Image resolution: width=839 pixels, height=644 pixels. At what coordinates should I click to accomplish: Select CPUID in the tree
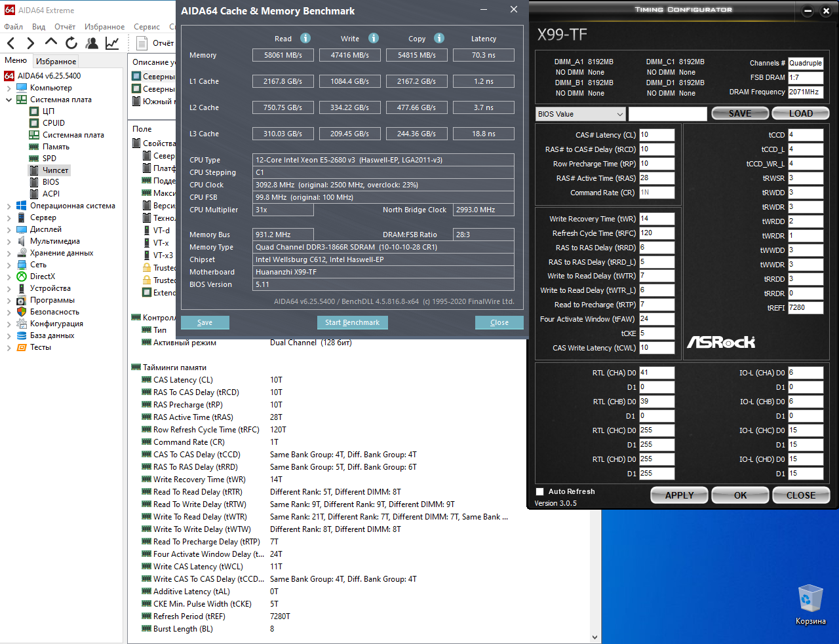54,123
